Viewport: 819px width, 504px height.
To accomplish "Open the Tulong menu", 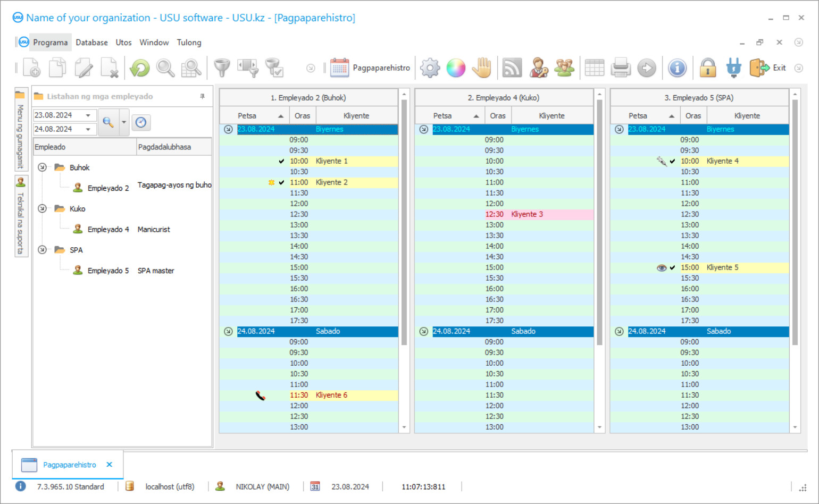I will pos(189,43).
